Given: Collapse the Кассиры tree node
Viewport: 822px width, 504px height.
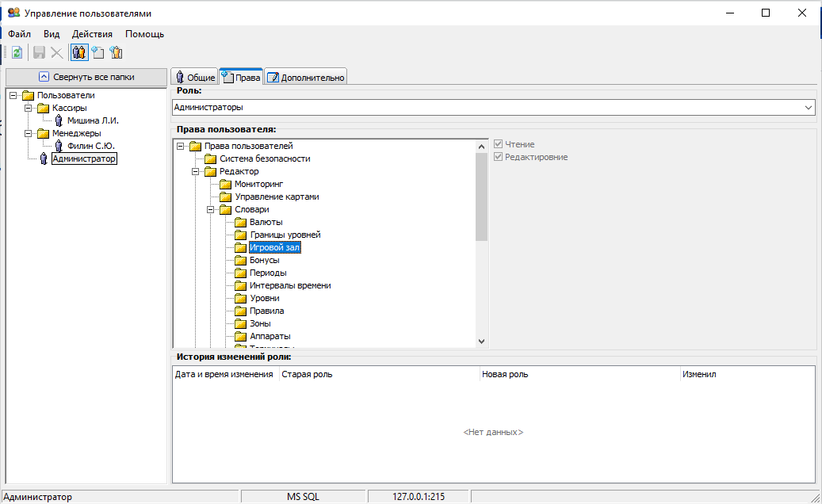Looking at the screenshot, I should (x=29, y=108).
